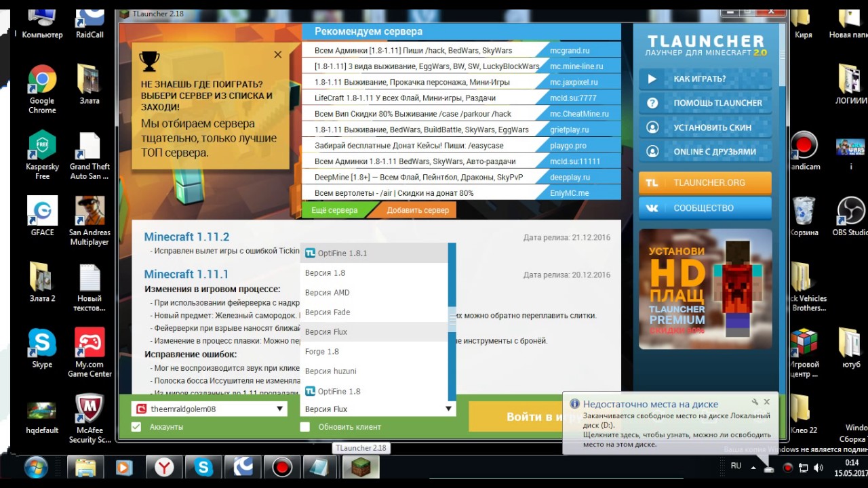Viewport: 868px width, 488px height.
Task: Click УСТАНОВИТЬ СКИН button
Action: coord(705,127)
